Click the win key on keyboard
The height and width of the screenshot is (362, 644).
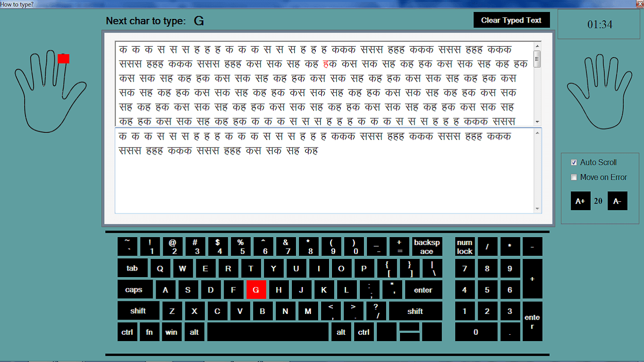171,332
